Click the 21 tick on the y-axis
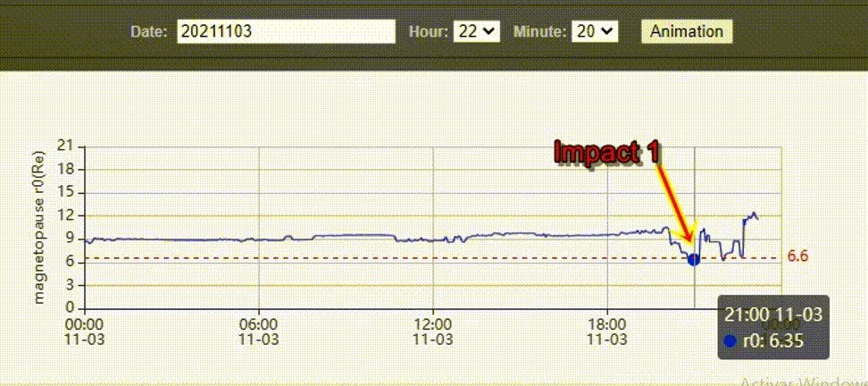This screenshot has height=386, width=868. pos(64,147)
